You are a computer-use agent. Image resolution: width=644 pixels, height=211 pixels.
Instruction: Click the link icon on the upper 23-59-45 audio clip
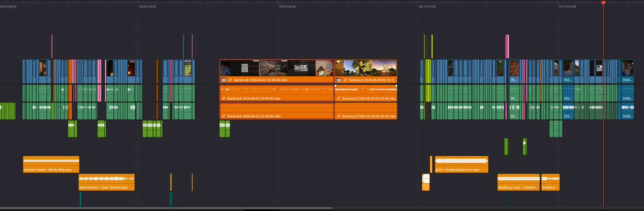click(223, 99)
